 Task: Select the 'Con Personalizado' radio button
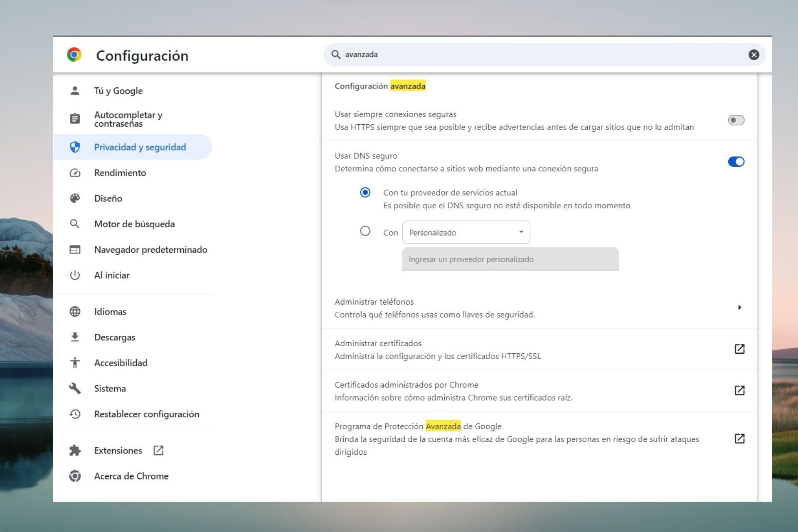point(365,231)
